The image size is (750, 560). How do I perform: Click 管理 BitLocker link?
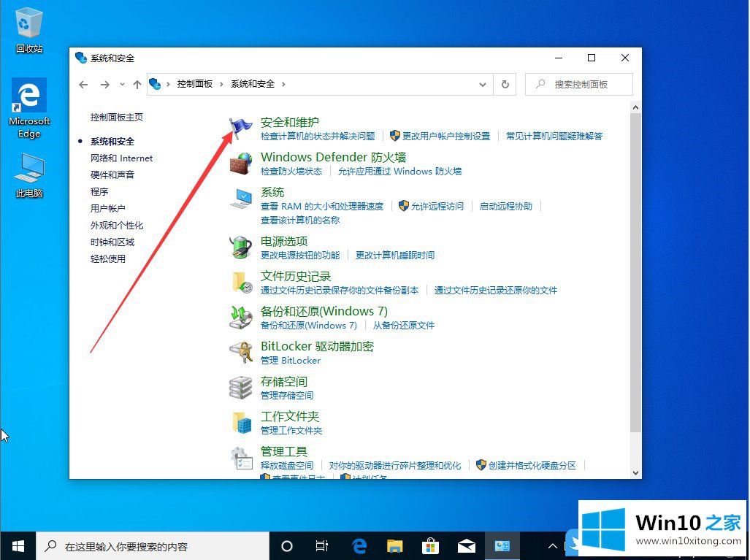pyautogui.click(x=291, y=360)
